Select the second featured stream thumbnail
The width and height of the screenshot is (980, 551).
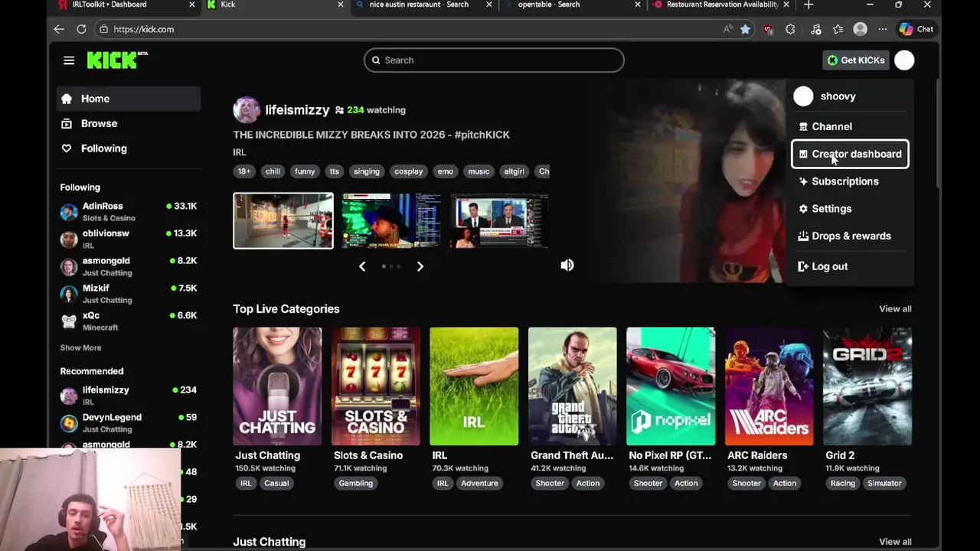point(391,221)
